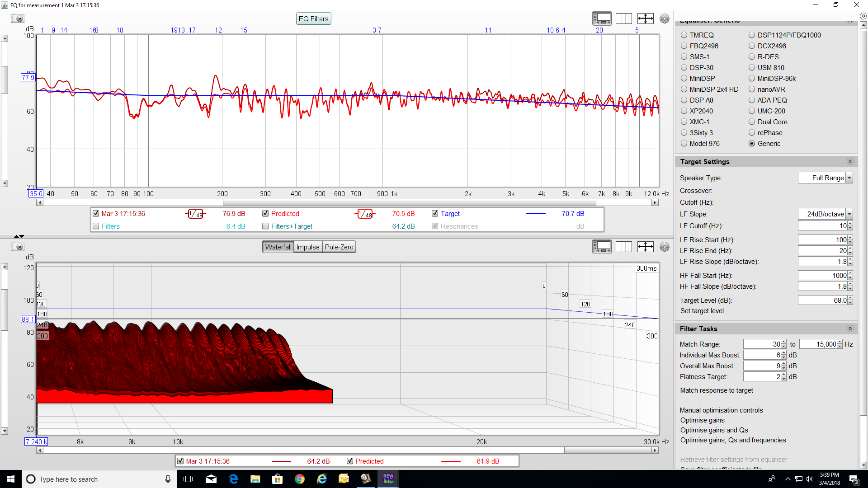Click the waterfall horizontal scrollbar
Screen dimensions: 868x488
tap(347, 450)
